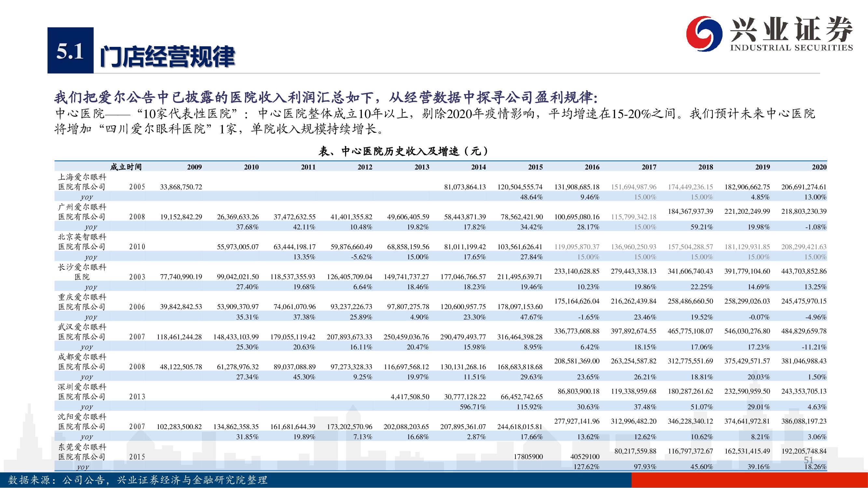Screen dimensions: 868x488
Task: Click the value 443,703,852.86 for Changsha 2020
Action: click(804, 271)
